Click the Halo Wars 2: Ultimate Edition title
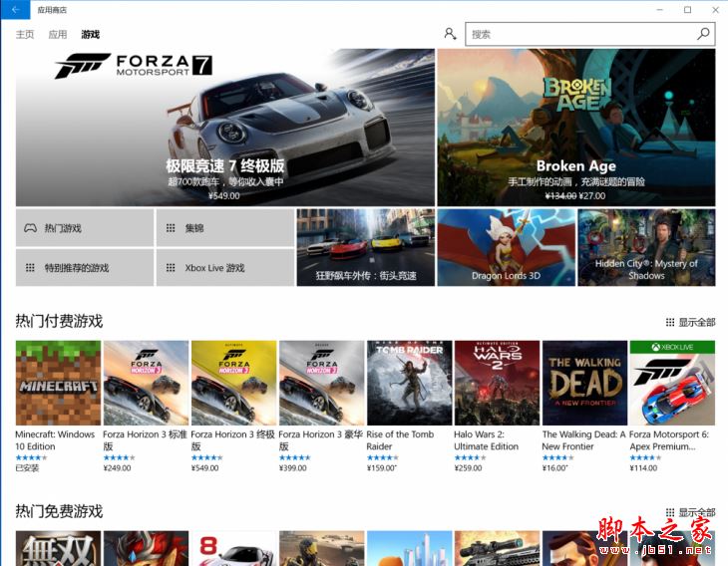728x566 pixels. pyautogui.click(x=486, y=440)
